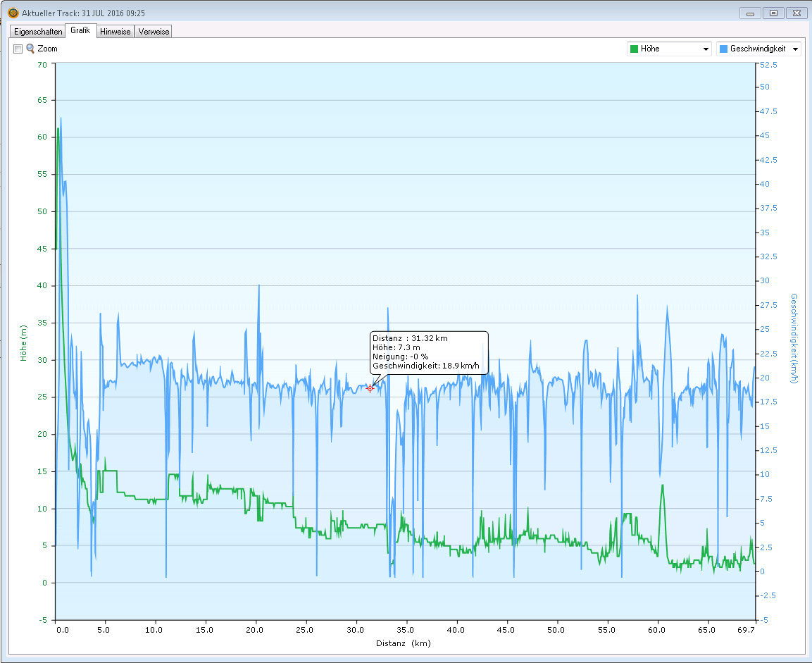Click the Zoom magnifier icon
The height and width of the screenshot is (663, 812).
click(x=30, y=49)
